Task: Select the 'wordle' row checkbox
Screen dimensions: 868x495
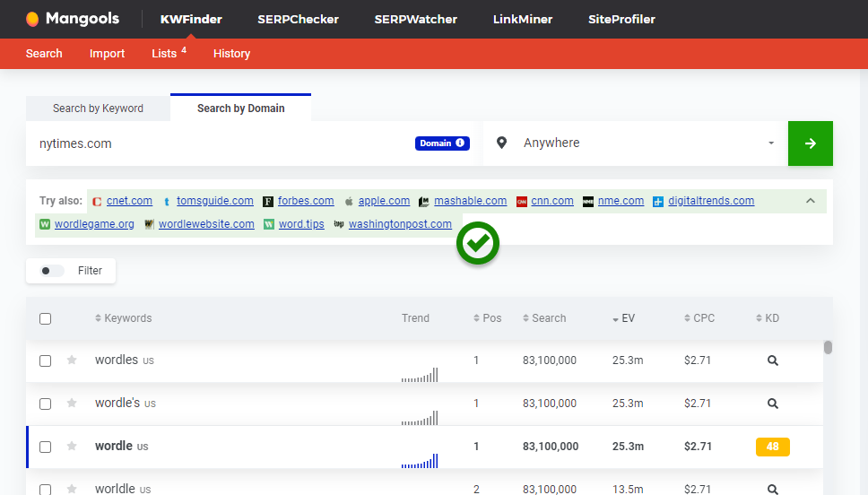Action: point(46,447)
